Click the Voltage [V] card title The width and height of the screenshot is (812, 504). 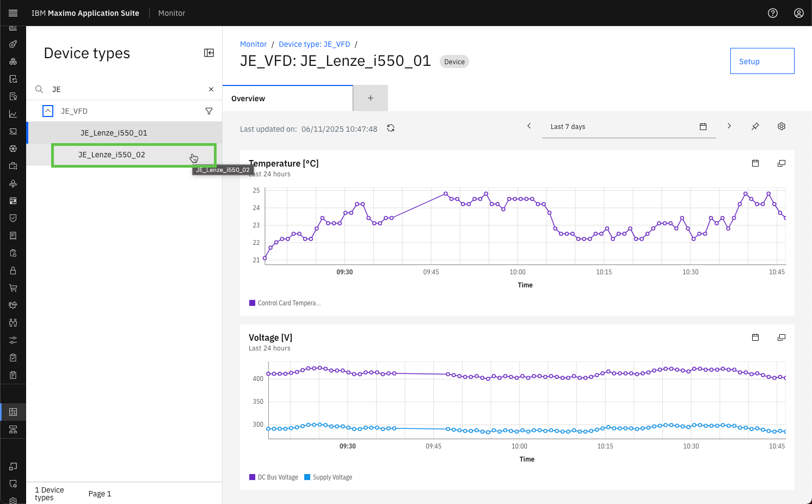pos(270,337)
